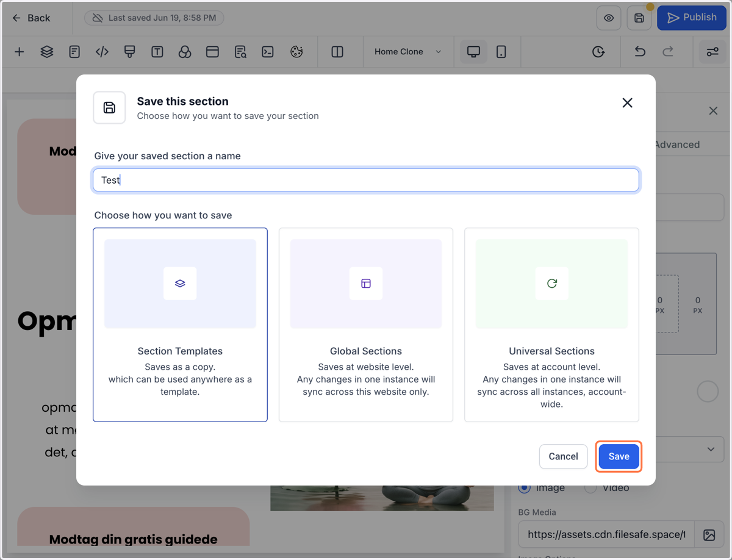Image resolution: width=732 pixels, height=560 pixels.
Task: Open version history clock icon
Action: point(598,52)
